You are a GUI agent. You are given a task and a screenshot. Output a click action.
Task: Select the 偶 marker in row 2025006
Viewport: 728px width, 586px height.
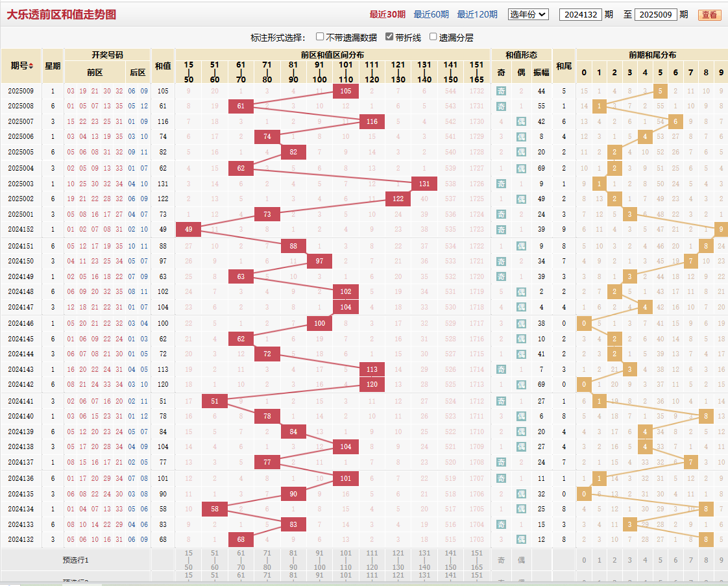(521, 137)
